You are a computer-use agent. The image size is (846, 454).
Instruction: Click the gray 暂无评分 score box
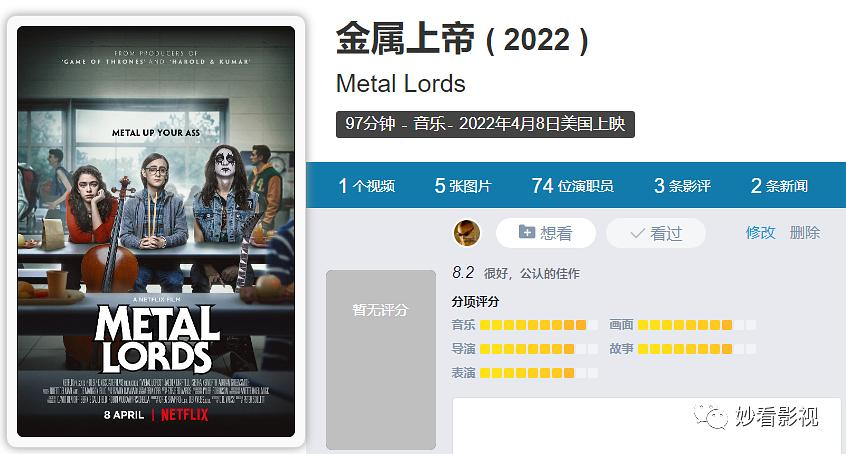pyautogui.click(x=381, y=360)
